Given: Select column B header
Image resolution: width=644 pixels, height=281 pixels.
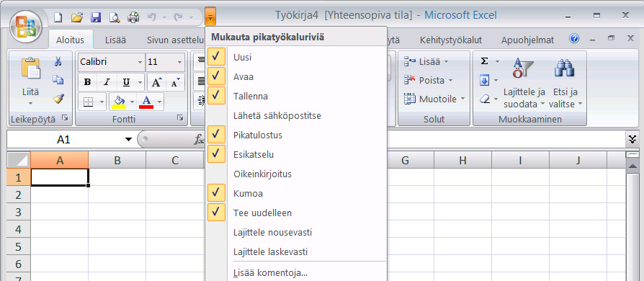Looking at the screenshot, I should (117, 160).
